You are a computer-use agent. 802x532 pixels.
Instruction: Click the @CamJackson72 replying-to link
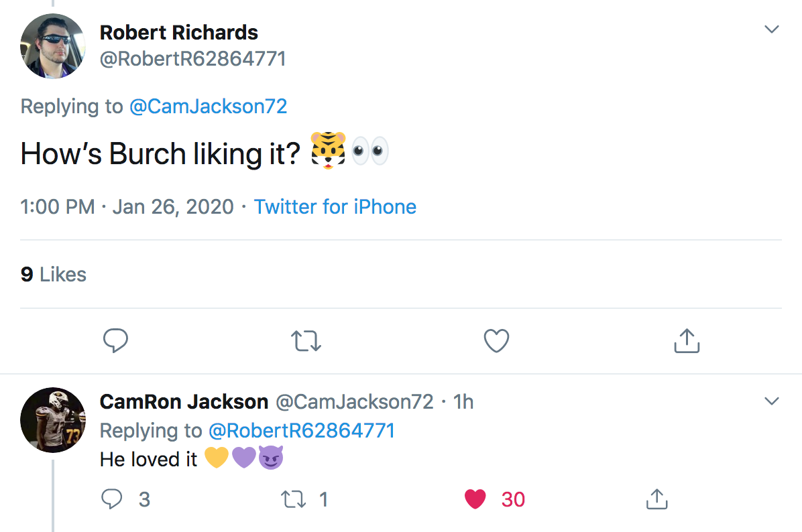(208, 106)
